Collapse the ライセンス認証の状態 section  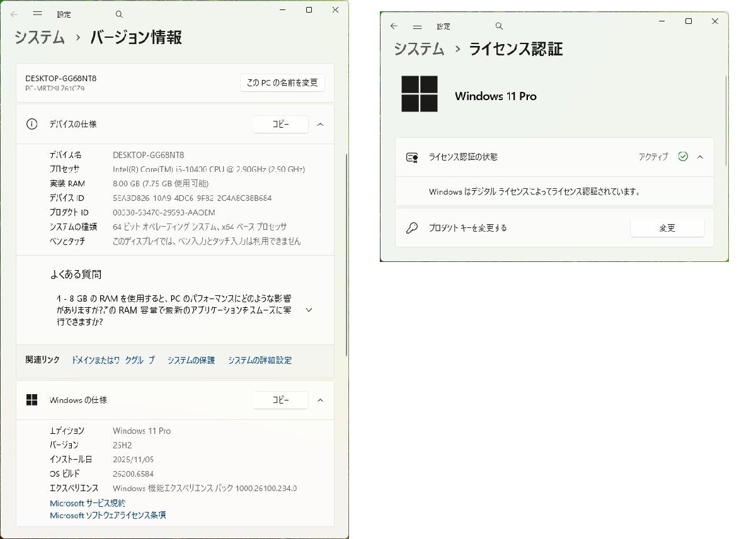(699, 157)
